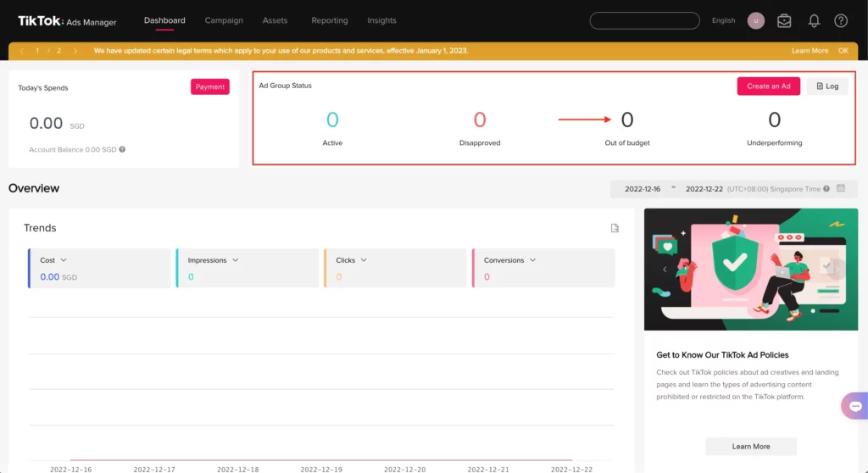Go to previous banner notice arrow

(x=21, y=51)
